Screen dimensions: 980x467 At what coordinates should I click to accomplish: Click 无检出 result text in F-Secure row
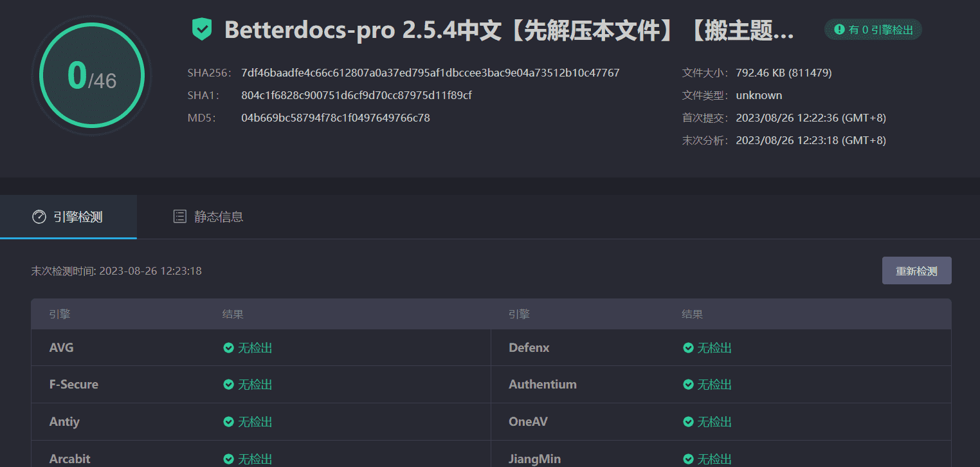(255, 385)
